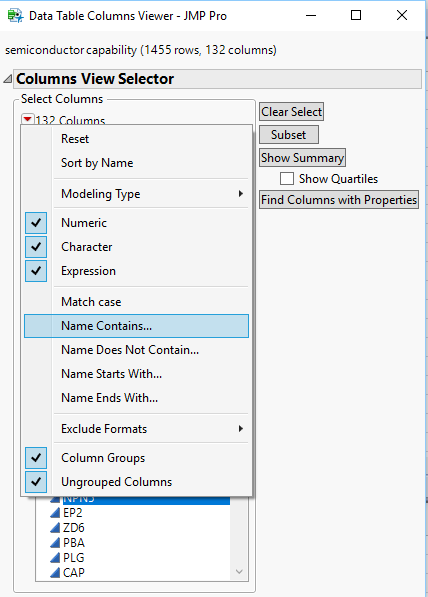Click the continuous icon next to PBA
The height and width of the screenshot is (597, 428).
tap(55, 543)
